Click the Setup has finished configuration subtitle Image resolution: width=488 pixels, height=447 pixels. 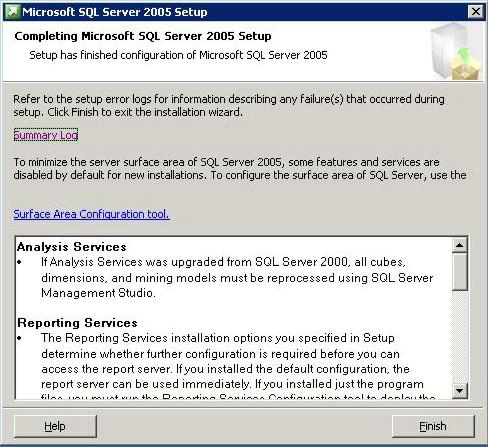pos(178,55)
